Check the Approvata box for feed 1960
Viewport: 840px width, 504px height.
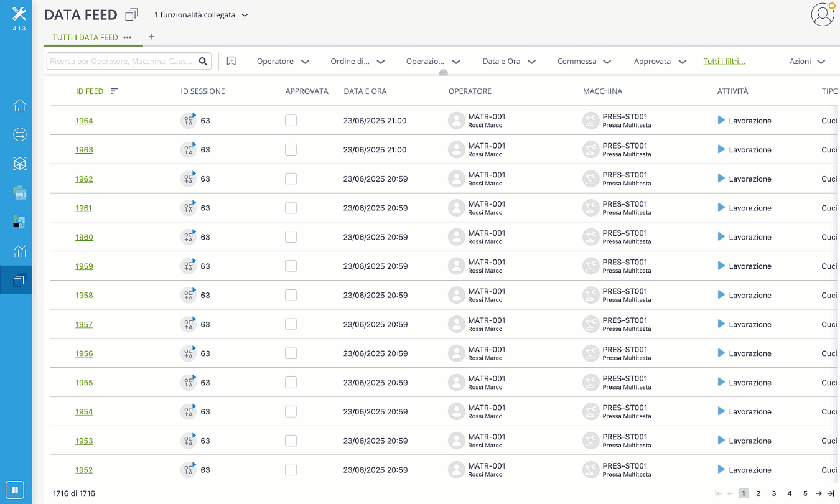click(291, 237)
